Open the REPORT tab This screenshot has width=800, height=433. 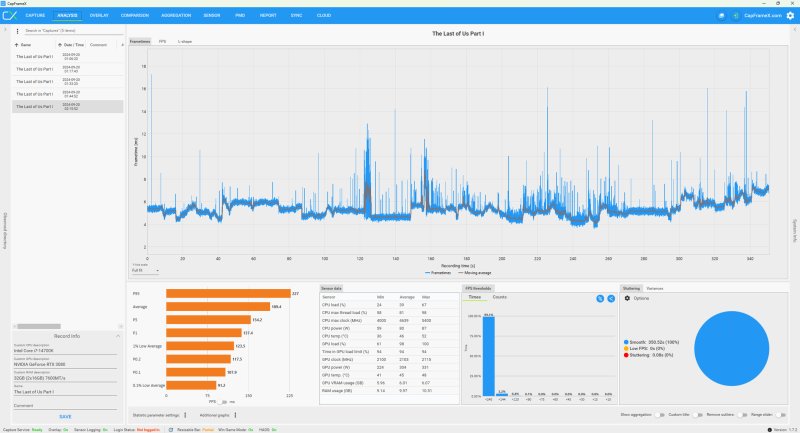coord(268,15)
